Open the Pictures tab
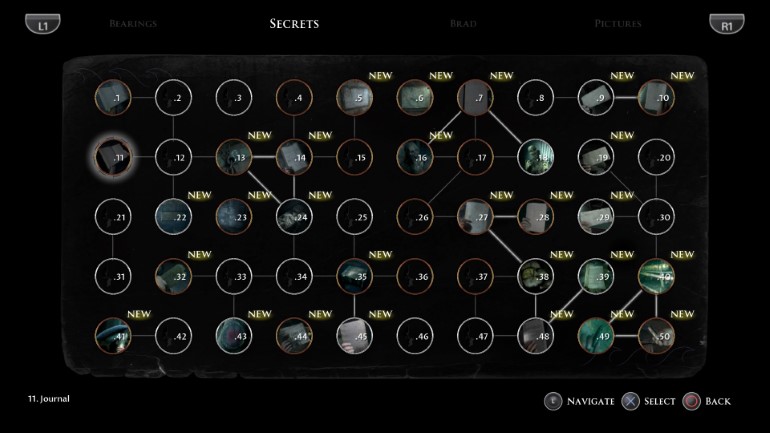This screenshot has height=433, width=770. pyautogui.click(x=618, y=24)
